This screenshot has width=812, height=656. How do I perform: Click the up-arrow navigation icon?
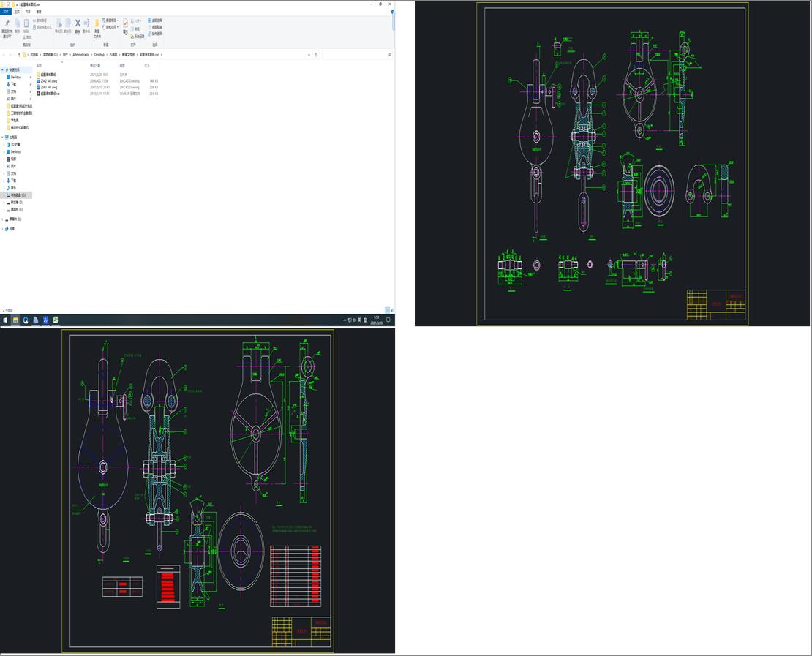19,55
